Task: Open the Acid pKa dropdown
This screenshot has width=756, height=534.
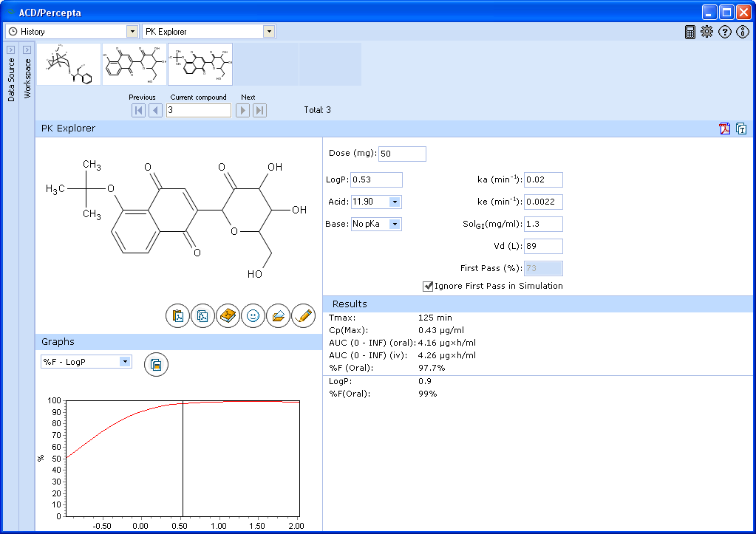Action: (x=395, y=202)
